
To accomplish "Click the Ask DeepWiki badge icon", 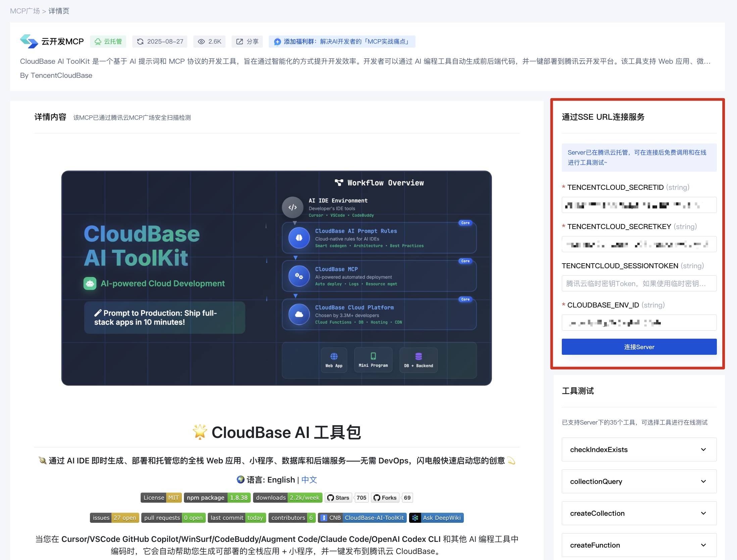I will (415, 518).
